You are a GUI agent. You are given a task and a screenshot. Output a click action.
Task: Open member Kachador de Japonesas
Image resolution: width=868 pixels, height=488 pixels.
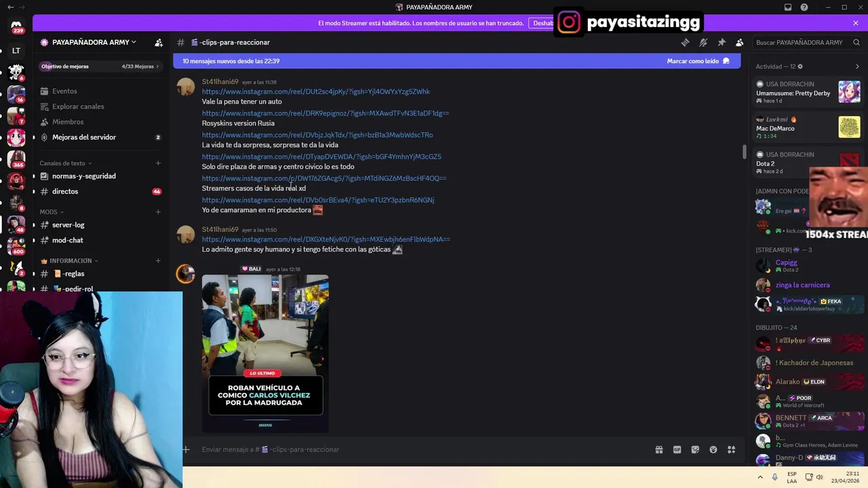808,363
